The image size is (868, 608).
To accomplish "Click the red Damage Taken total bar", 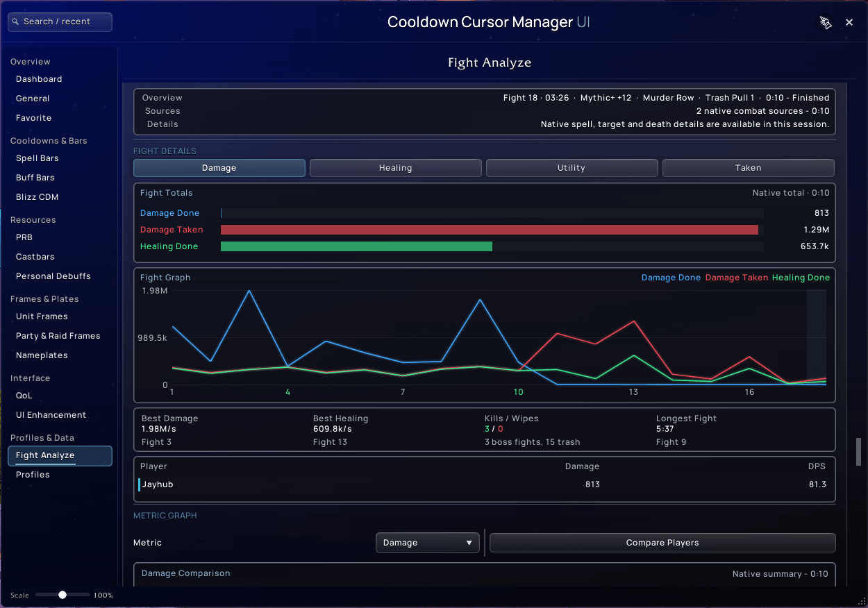I will point(490,230).
